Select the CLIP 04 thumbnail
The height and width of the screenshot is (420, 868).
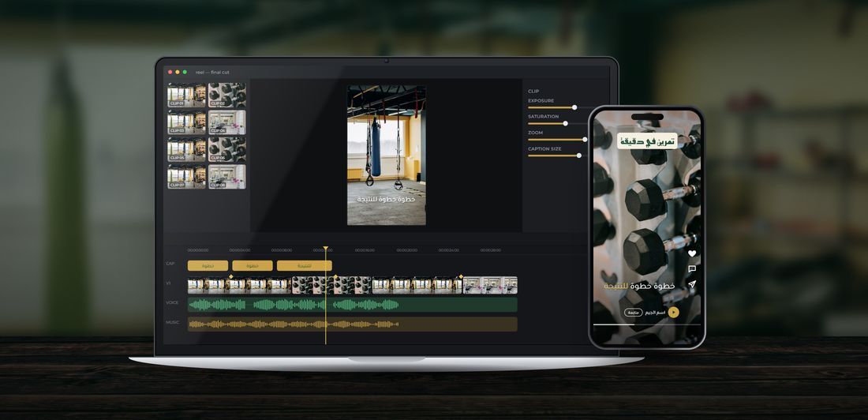point(227,122)
